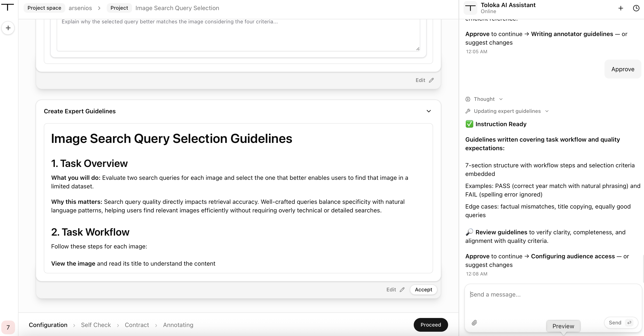Start new chat with plus icon

click(x=621, y=8)
